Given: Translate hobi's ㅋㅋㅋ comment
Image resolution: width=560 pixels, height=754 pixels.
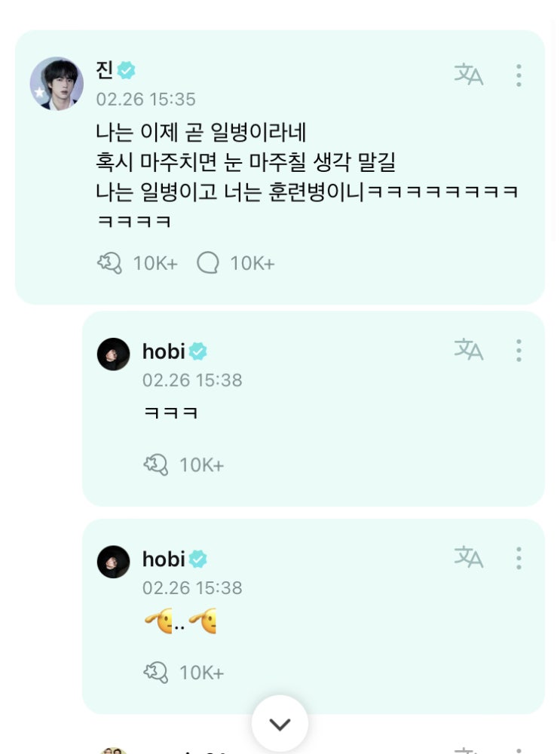Looking at the screenshot, I should (x=468, y=349).
